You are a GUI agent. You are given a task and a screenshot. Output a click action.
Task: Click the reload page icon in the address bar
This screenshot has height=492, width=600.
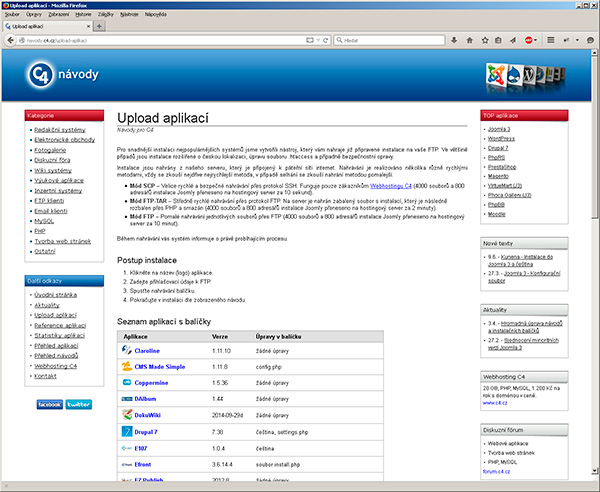tap(326, 40)
